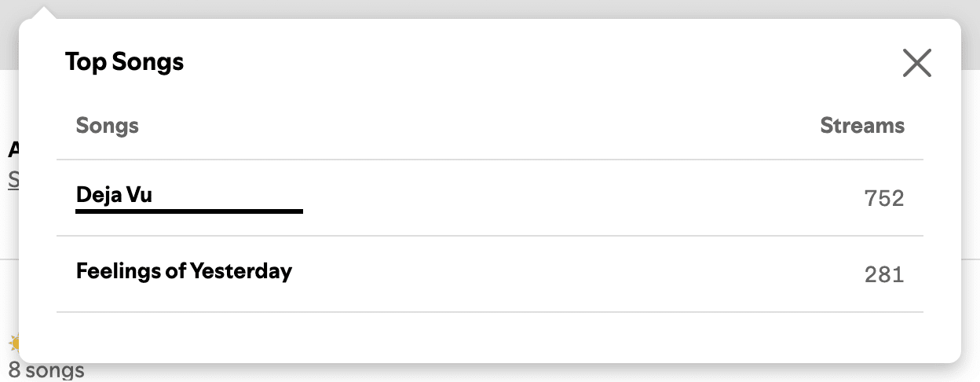
Task: Click the partially hidden underlined S link
Action: tap(13, 180)
